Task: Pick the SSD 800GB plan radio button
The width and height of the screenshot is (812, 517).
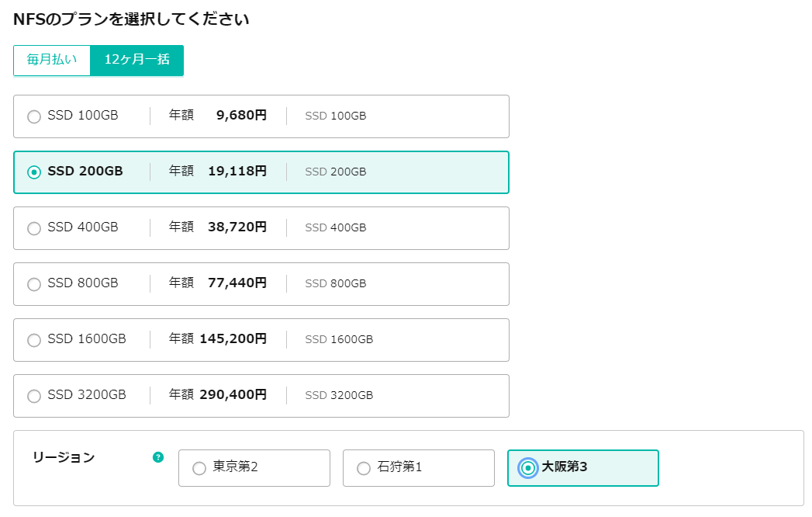Action: (34, 284)
